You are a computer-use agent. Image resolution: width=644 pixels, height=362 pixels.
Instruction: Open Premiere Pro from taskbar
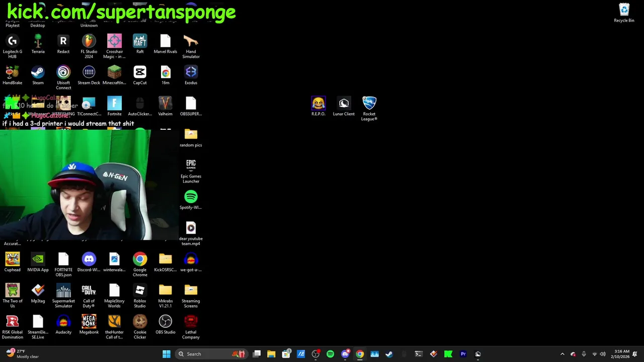tap(463, 354)
